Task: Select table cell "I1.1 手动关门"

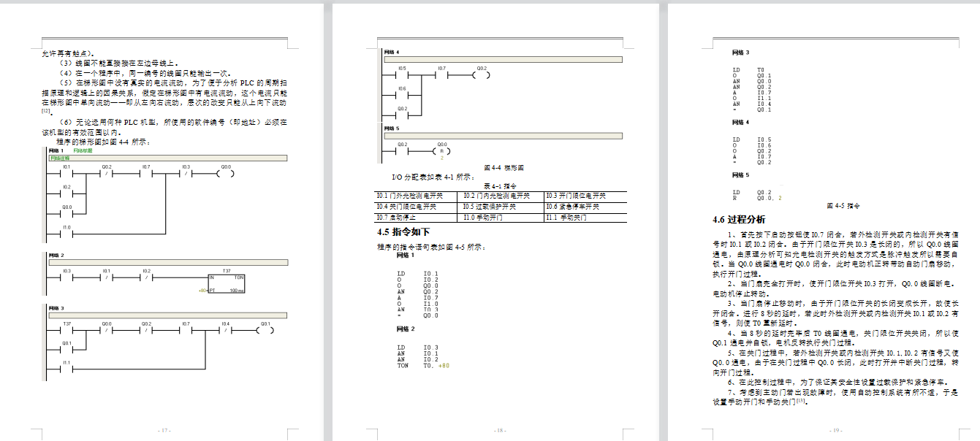Action: (x=585, y=217)
